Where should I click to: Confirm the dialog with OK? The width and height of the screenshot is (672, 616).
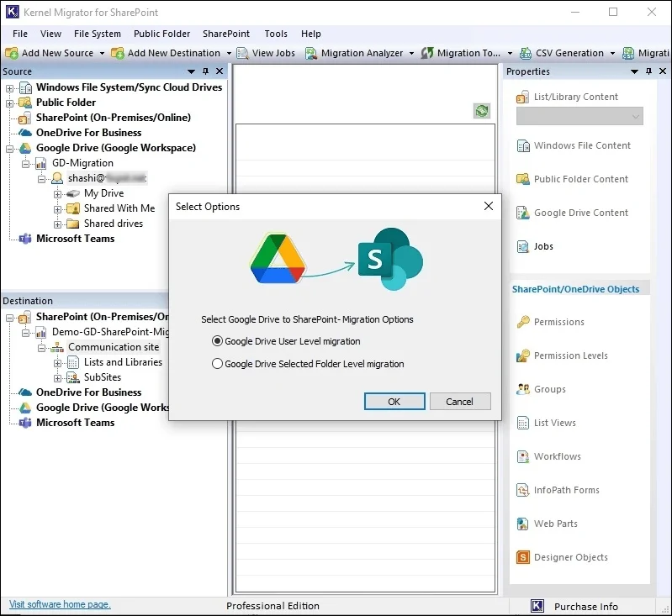coord(394,402)
